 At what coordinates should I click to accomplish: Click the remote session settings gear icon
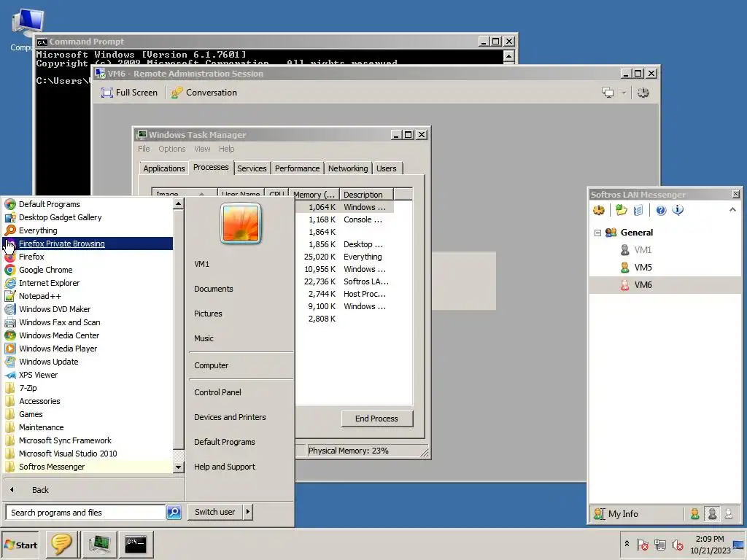click(x=643, y=93)
